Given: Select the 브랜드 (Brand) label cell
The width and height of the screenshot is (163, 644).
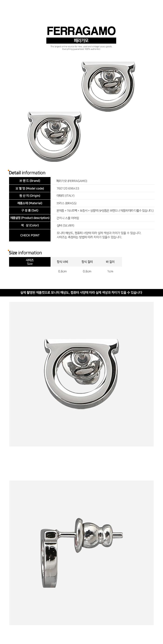Looking at the screenshot, I should pyautogui.click(x=30, y=181).
